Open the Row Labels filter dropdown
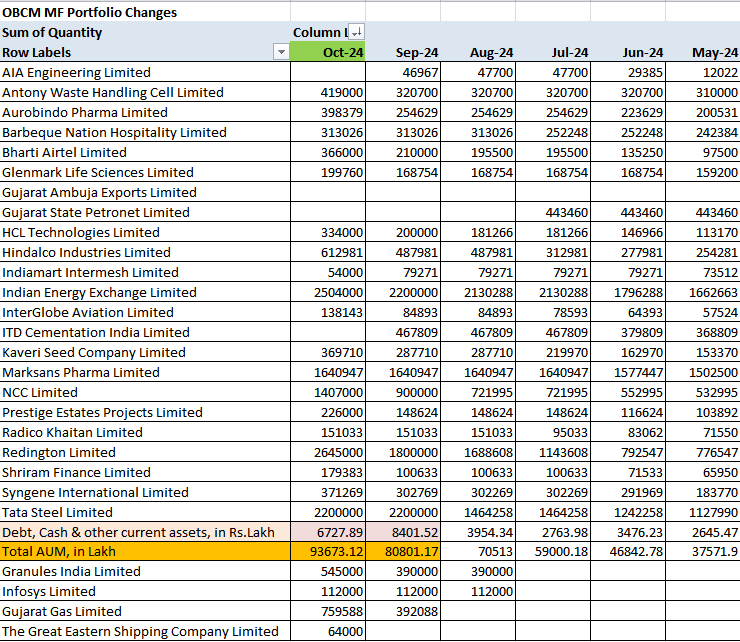Screen dimensions: 740x642 coord(281,52)
